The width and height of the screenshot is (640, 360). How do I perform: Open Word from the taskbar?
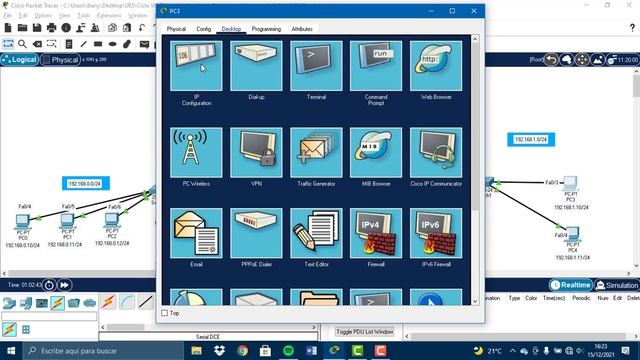tap(311, 351)
